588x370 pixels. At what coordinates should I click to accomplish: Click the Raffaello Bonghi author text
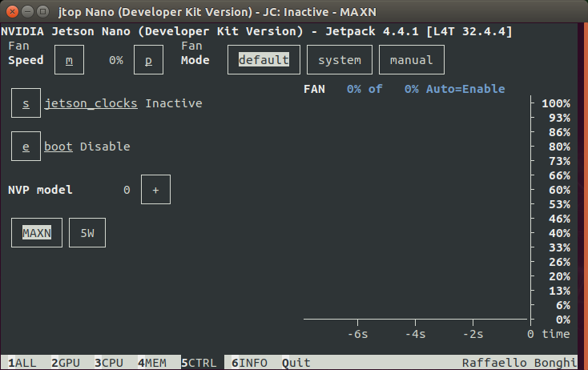click(x=519, y=363)
